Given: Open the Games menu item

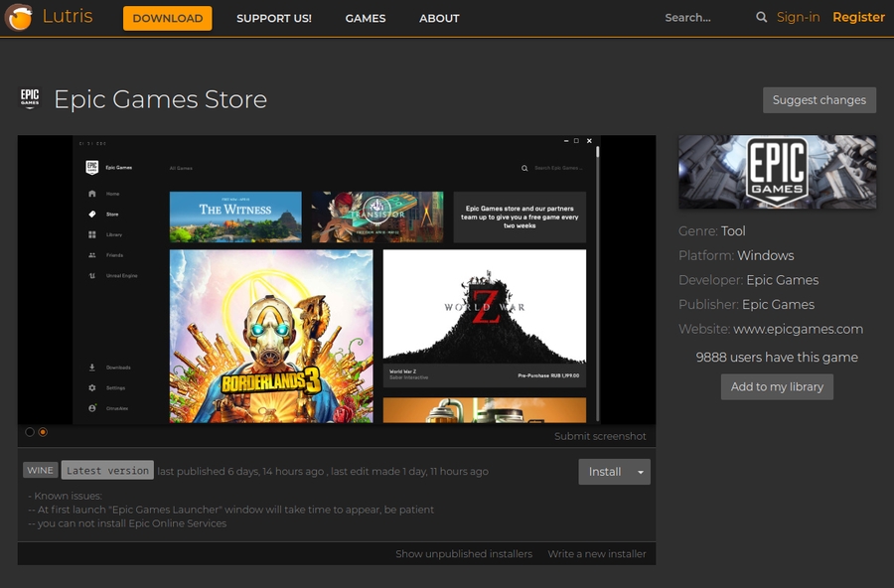Looking at the screenshot, I should pyautogui.click(x=365, y=18).
